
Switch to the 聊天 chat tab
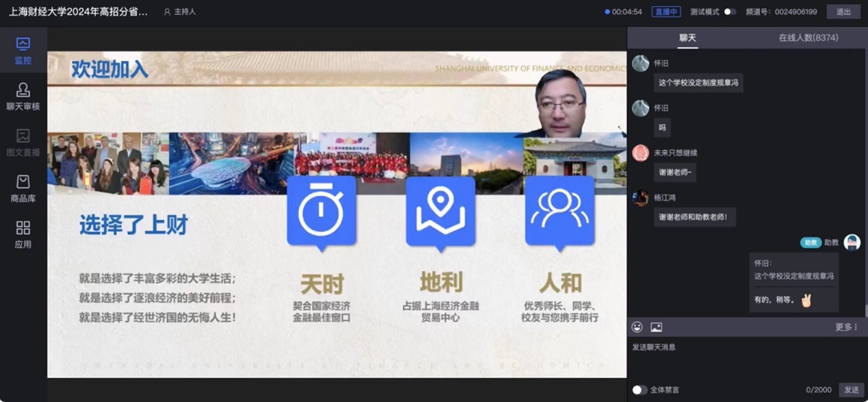tap(687, 38)
